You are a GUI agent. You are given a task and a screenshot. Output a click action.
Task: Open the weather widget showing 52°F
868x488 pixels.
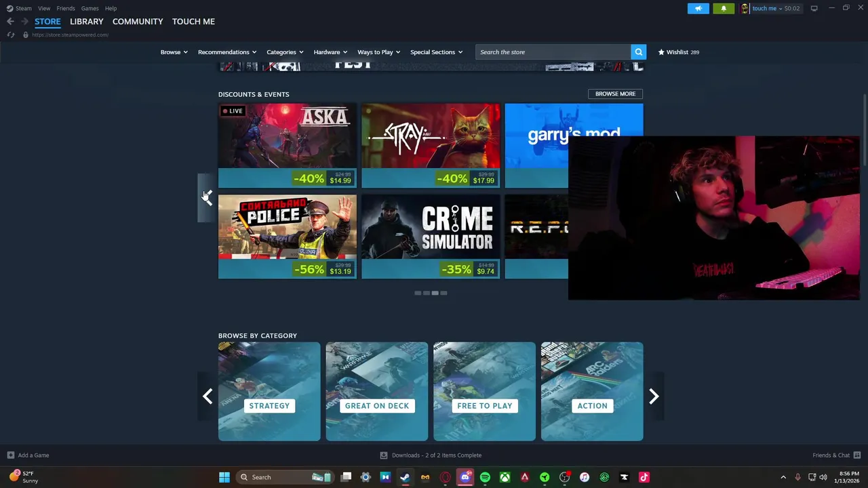(x=24, y=477)
